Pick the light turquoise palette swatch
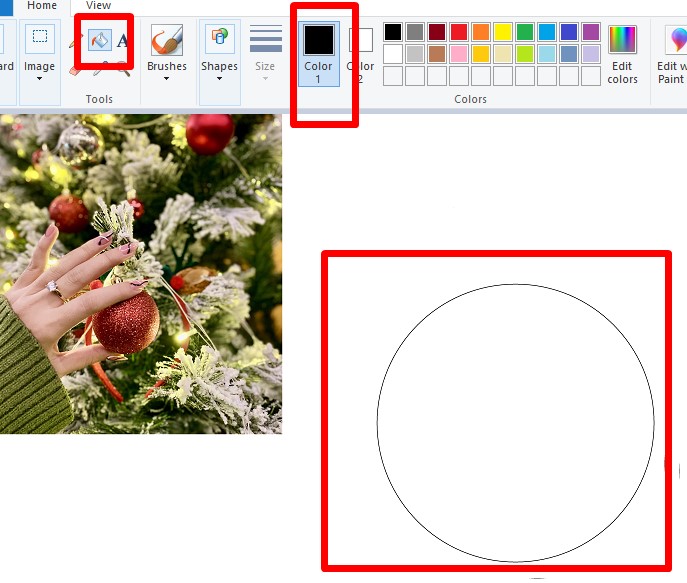This screenshot has height=583, width=687. tap(547, 54)
